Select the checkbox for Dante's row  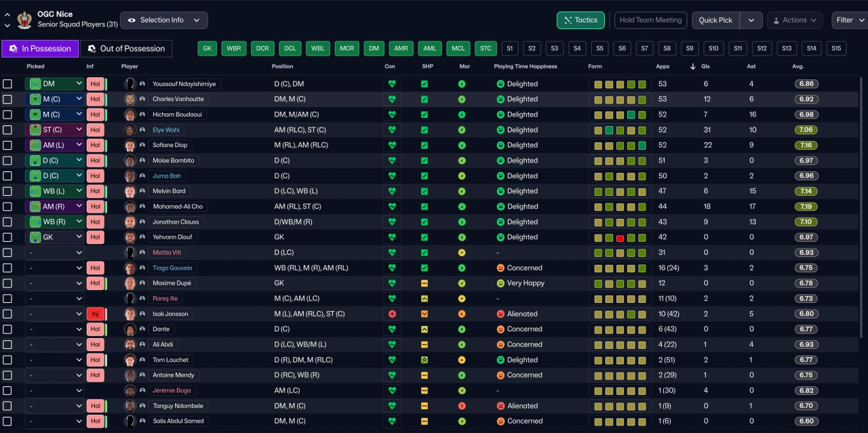coord(7,329)
